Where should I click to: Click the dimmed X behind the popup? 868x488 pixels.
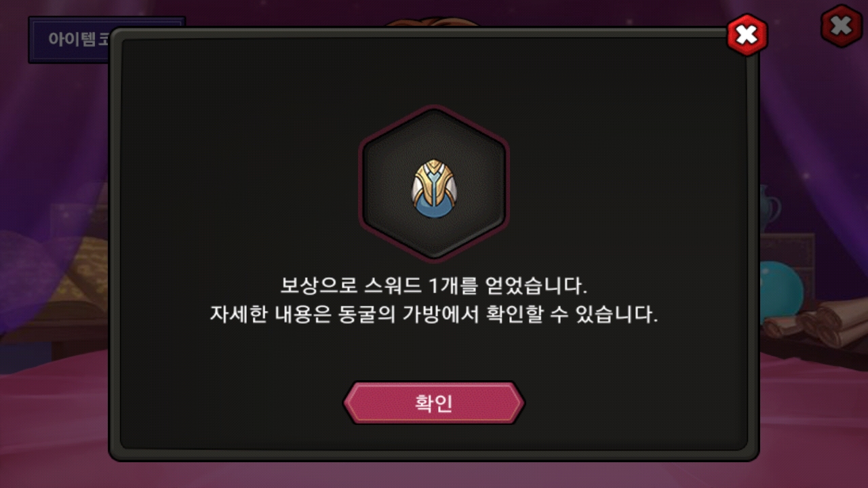pos(841,26)
